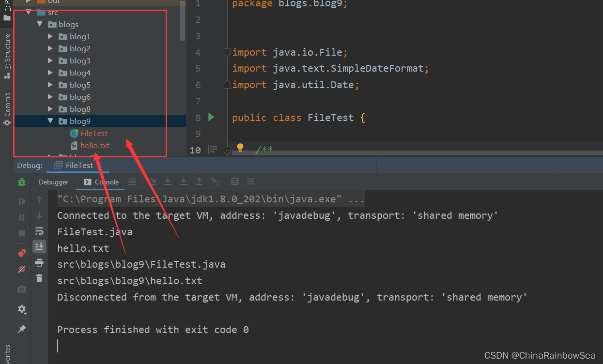Click console Down the Stack Trace arrow
The image size is (603, 364).
point(39,215)
